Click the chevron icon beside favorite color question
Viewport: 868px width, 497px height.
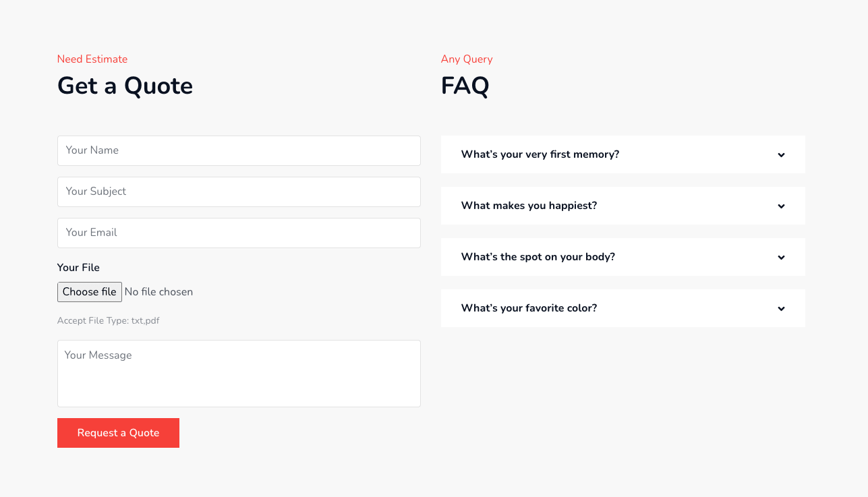point(781,309)
